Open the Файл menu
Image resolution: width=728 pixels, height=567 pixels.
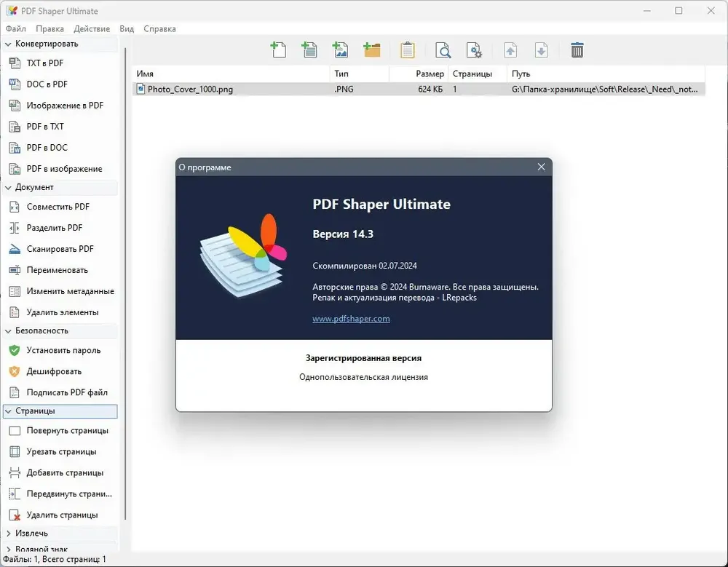point(16,29)
